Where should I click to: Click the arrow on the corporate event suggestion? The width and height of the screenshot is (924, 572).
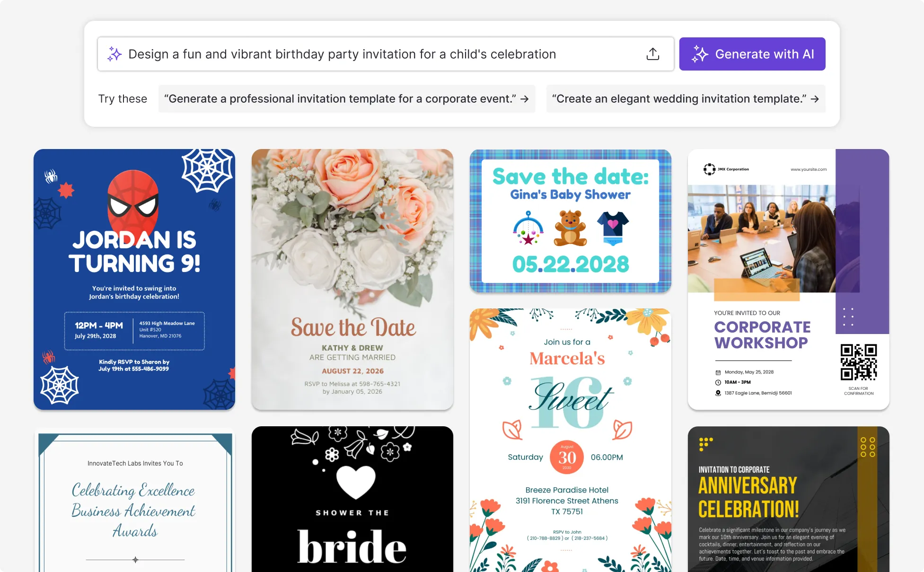point(525,99)
